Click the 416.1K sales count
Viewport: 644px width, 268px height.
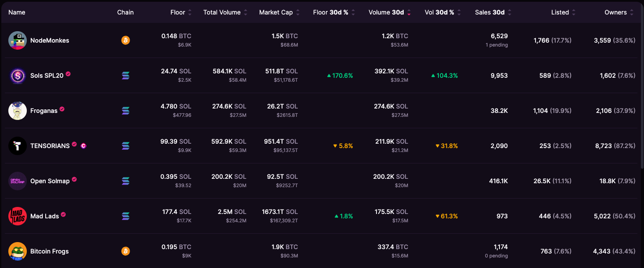click(x=499, y=181)
